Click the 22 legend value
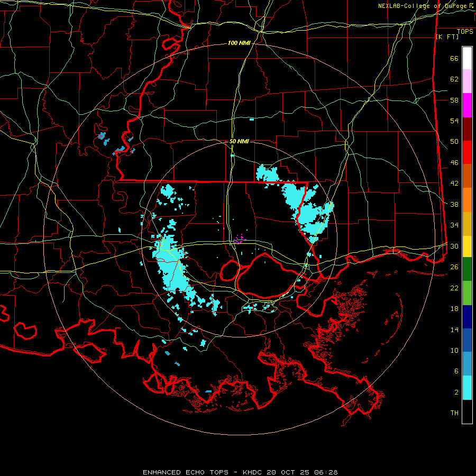This screenshot has width=476, height=476. (x=454, y=288)
